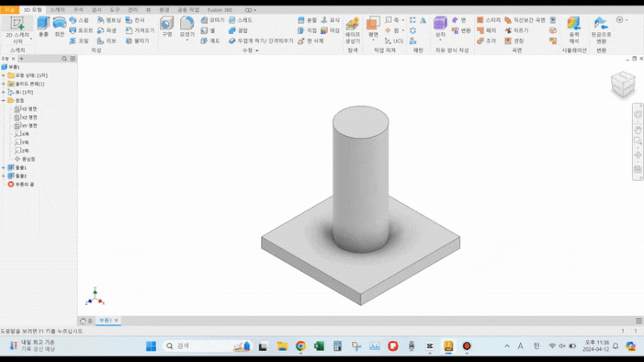
Task: Expand the Model States (모형 상태) node
Action: 3,75
